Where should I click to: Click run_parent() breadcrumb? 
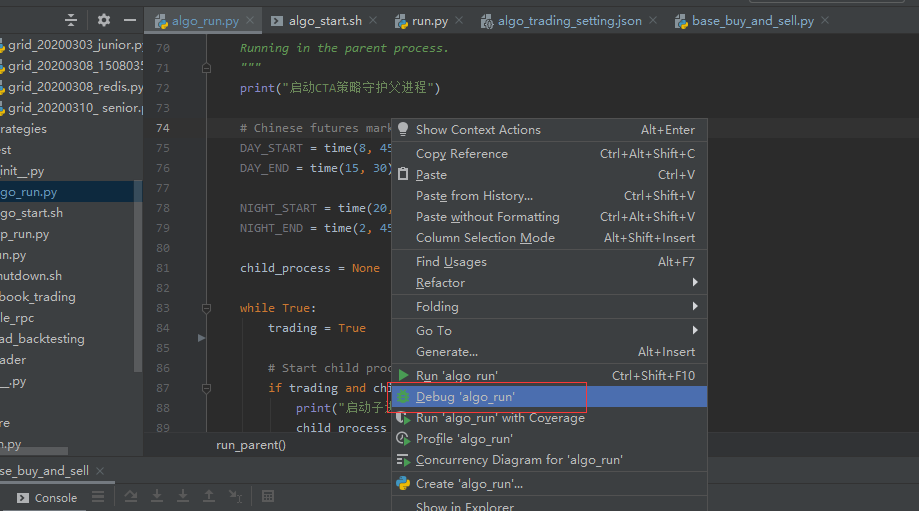point(251,445)
